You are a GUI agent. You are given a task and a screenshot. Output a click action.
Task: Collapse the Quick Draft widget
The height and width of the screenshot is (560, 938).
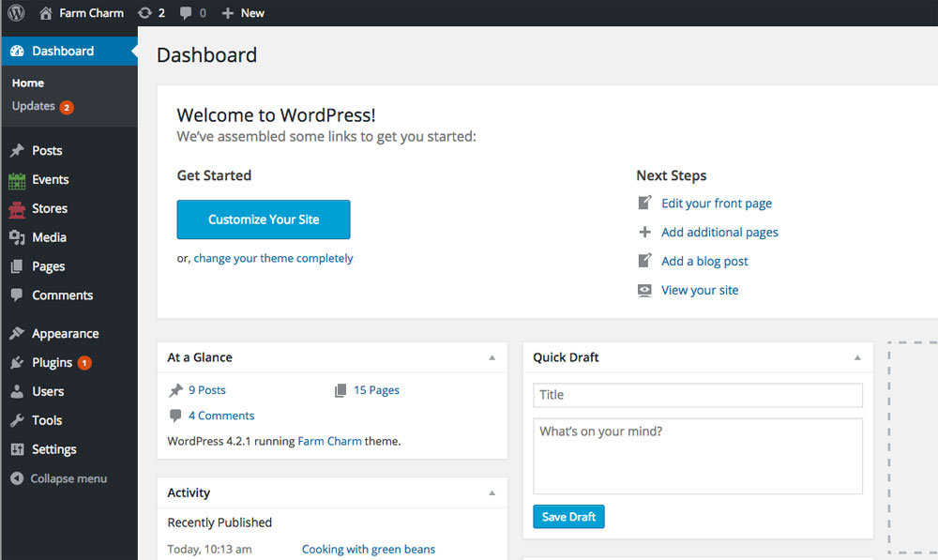coord(857,357)
